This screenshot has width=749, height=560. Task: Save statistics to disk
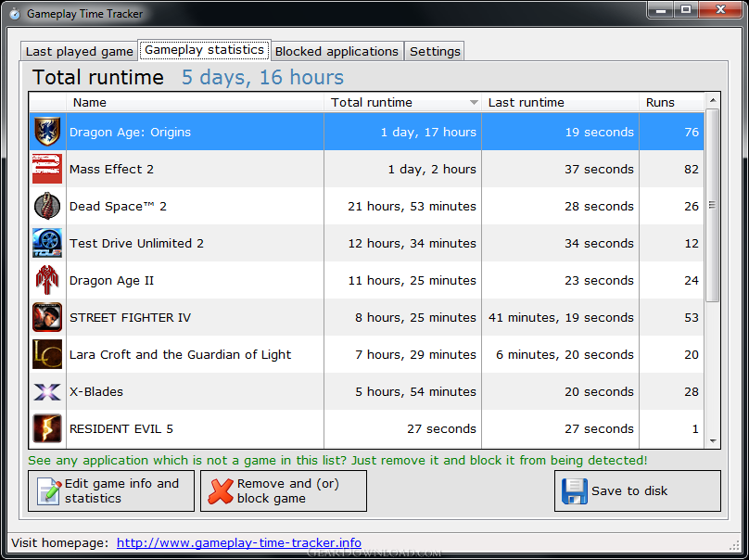(637, 490)
